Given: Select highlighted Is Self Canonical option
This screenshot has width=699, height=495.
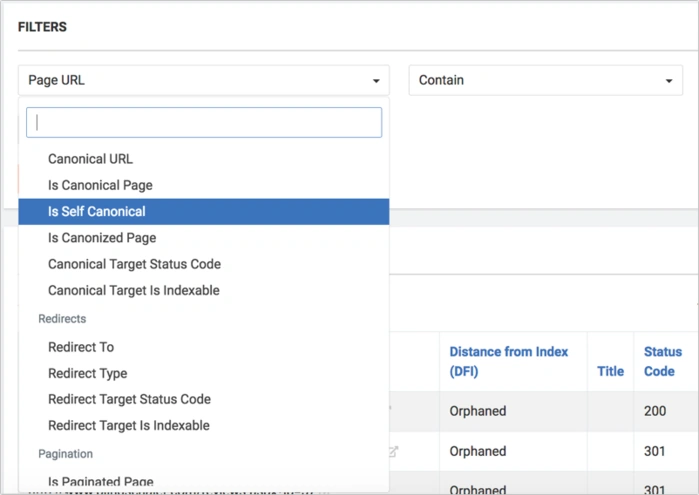Looking at the screenshot, I should coord(97,212).
